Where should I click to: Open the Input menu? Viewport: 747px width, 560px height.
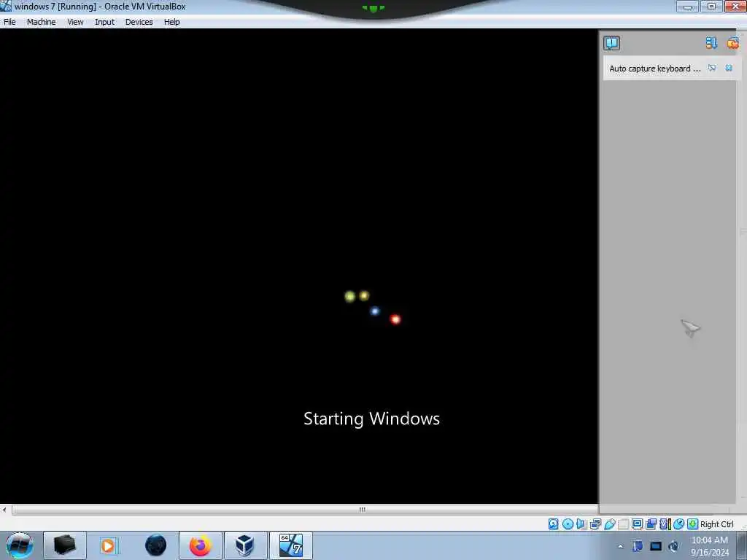point(104,22)
